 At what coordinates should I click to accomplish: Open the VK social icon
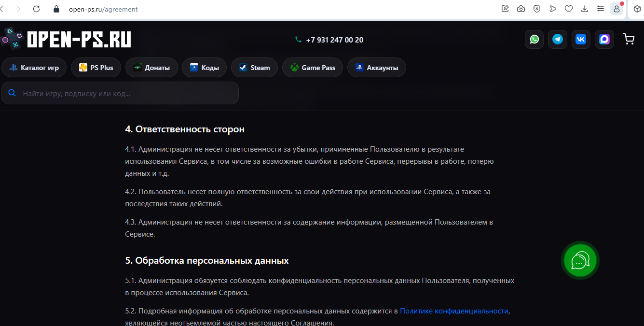[x=581, y=40]
